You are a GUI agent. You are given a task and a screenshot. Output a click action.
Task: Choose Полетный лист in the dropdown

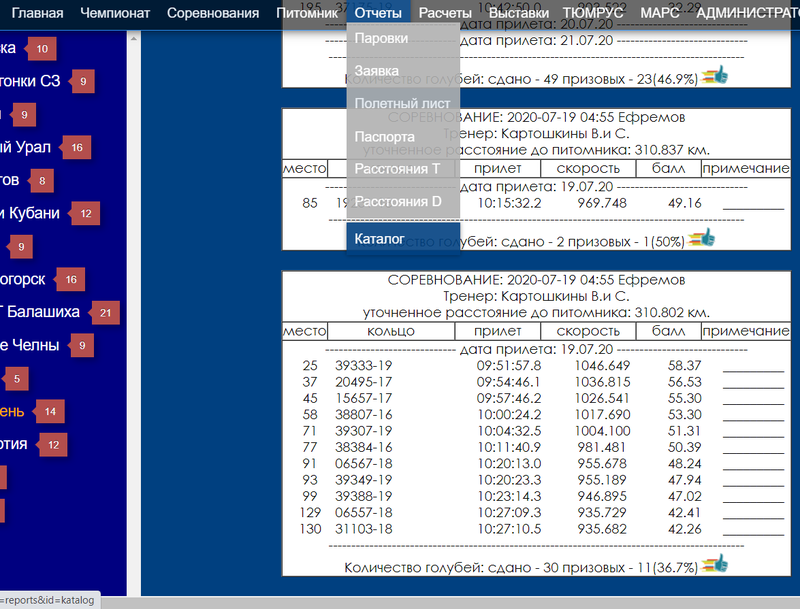403,104
